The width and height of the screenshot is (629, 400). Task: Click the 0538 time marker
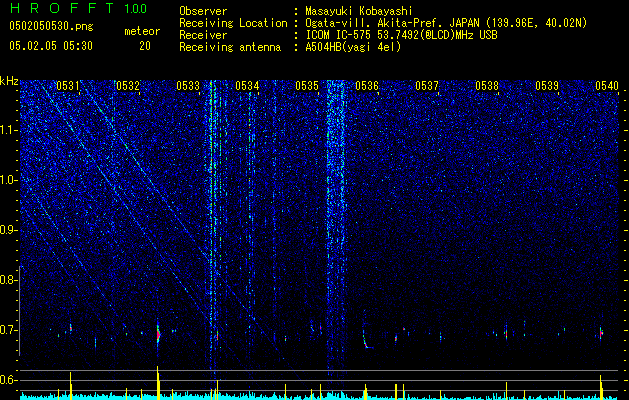coord(487,86)
